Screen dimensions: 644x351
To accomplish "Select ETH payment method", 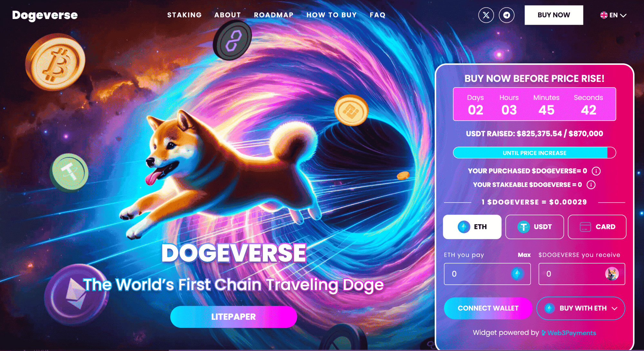I will pos(472,227).
